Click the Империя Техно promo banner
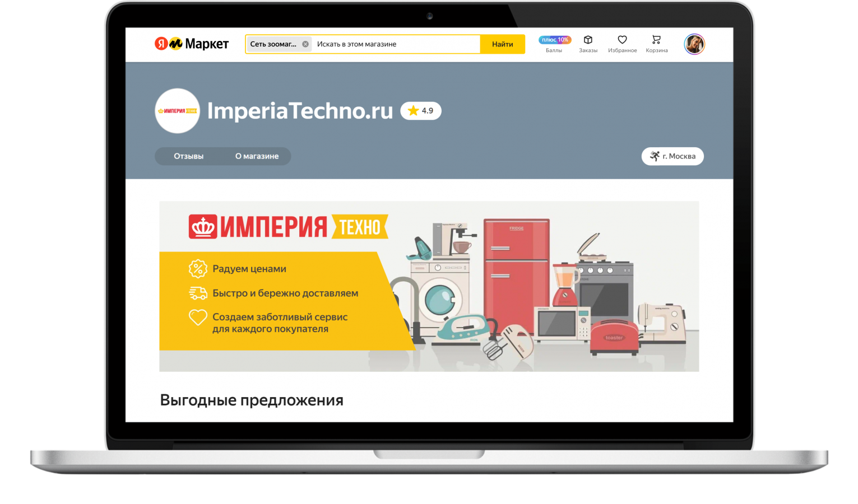 click(429, 286)
